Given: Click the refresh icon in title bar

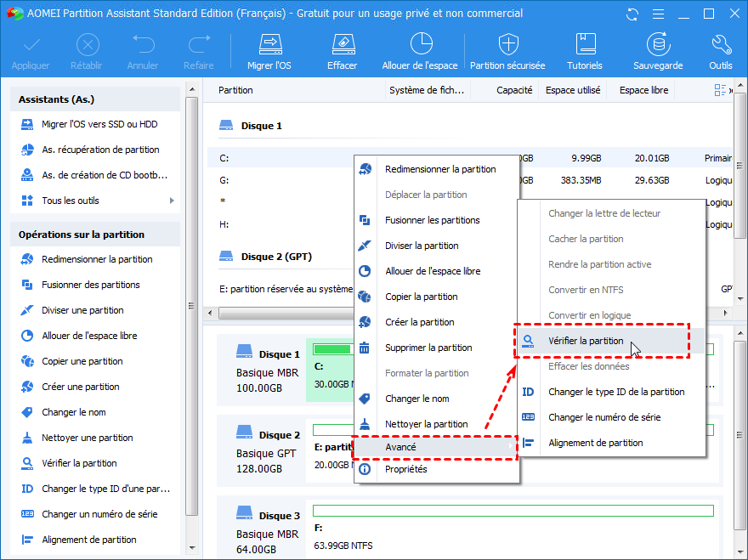Looking at the screenshot, I should point(632,14).
